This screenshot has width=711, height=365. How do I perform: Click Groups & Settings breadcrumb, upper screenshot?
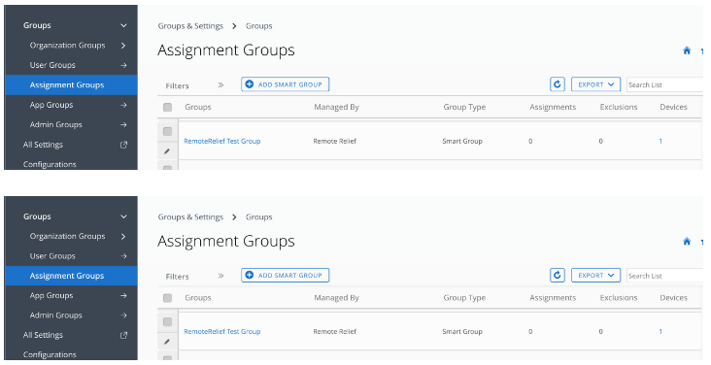(x=190, y=26)
